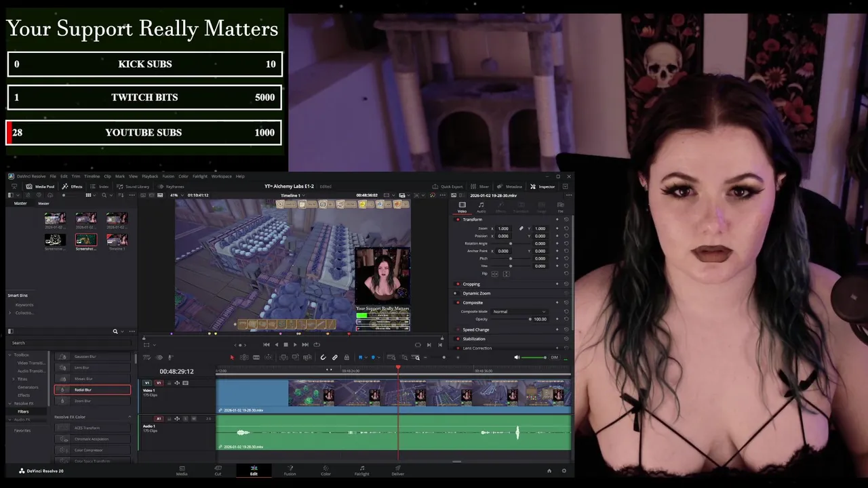Open the Keyframes panel

(170, 186)
